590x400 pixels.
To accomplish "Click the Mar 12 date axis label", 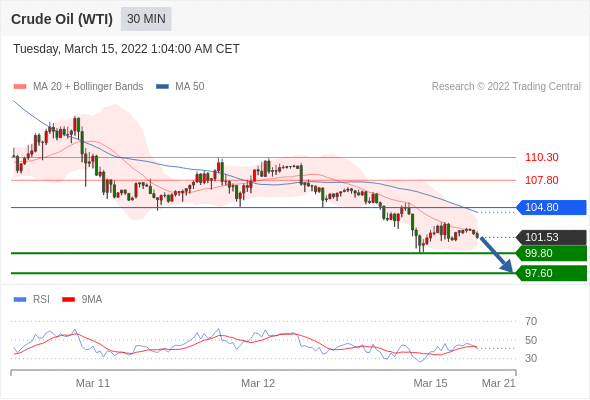I will point(258,383).
